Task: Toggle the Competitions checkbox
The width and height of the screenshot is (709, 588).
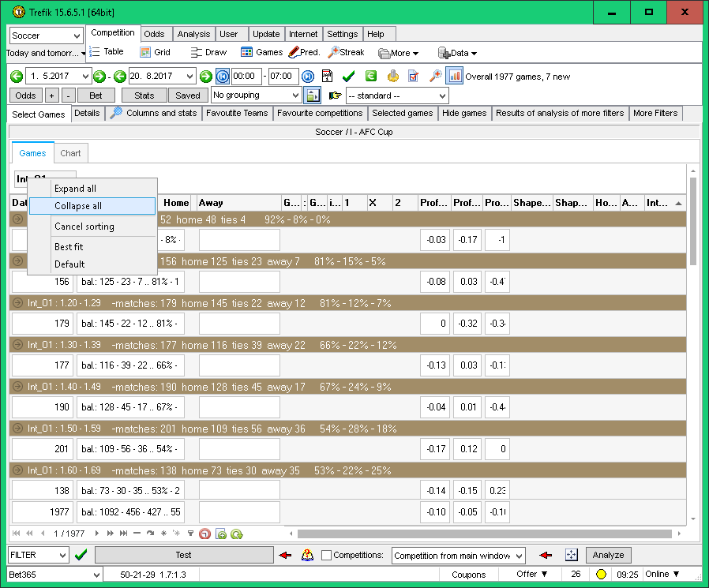Action: pyautogui.click(x=326, y=556)
